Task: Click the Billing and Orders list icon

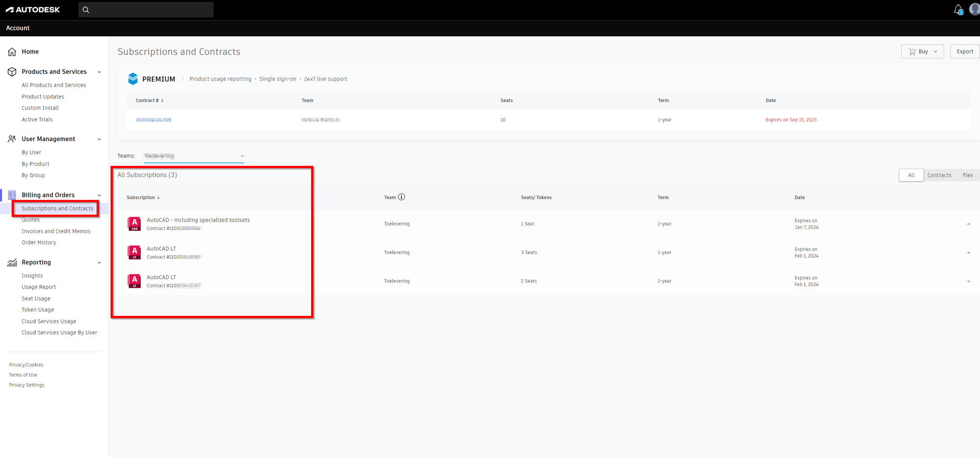Action: click(12, 195)
